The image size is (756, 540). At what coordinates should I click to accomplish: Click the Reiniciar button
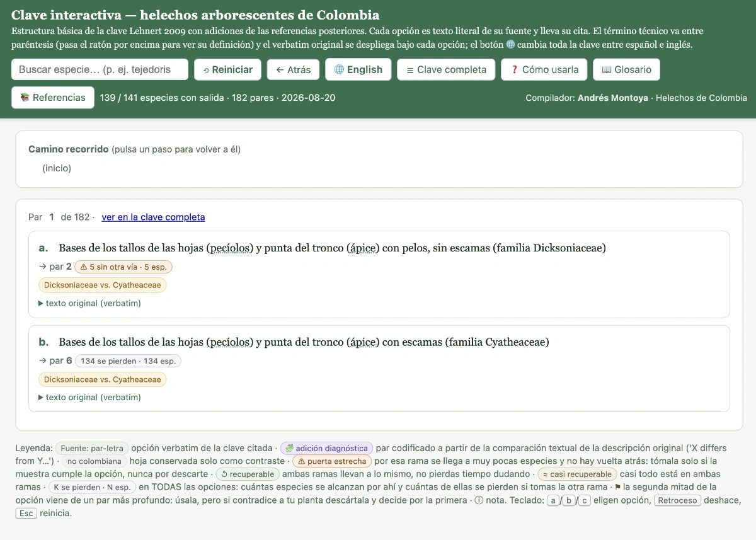click(227, 69)
